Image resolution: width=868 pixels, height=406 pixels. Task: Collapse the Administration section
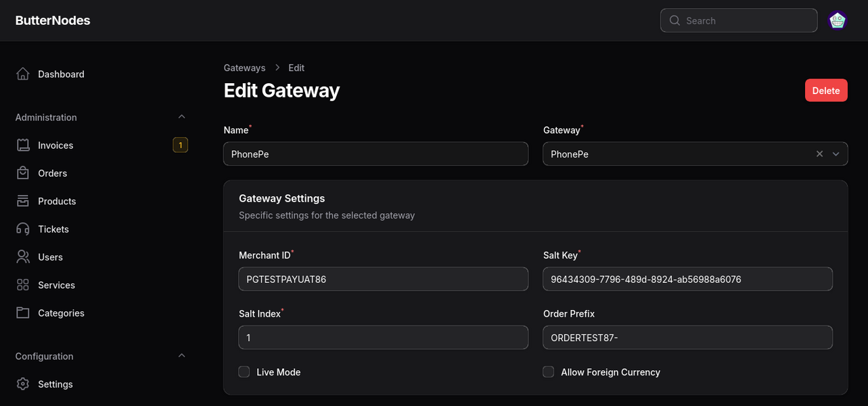point(181,117)
